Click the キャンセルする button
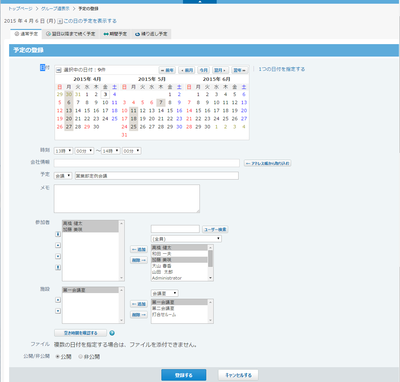400x382 pixels. pos(238,375)
